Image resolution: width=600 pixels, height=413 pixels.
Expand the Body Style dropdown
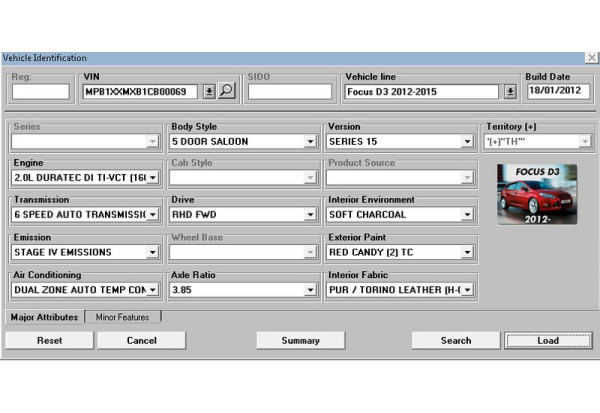[310, 142]
